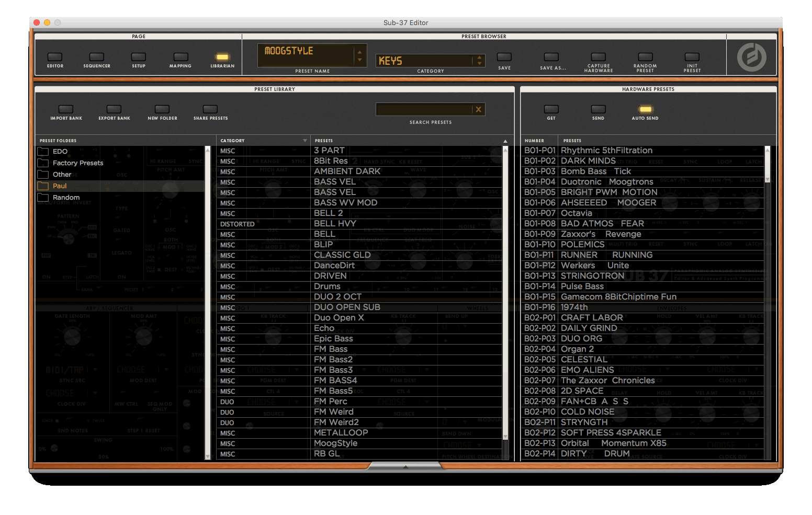Viewport: 812px width, 515px height.
Task: Click the Save As button
Action: click(551, 57)
